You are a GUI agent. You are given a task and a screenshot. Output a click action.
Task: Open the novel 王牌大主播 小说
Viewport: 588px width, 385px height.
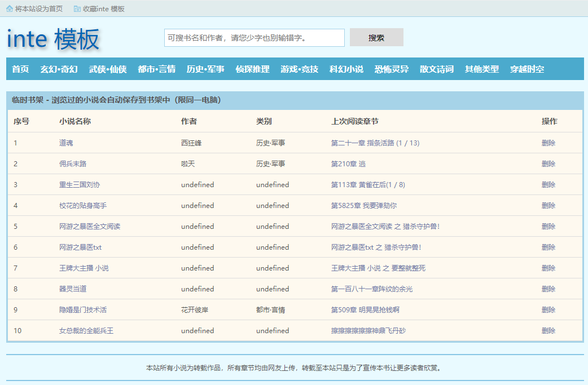coord(84,268)
